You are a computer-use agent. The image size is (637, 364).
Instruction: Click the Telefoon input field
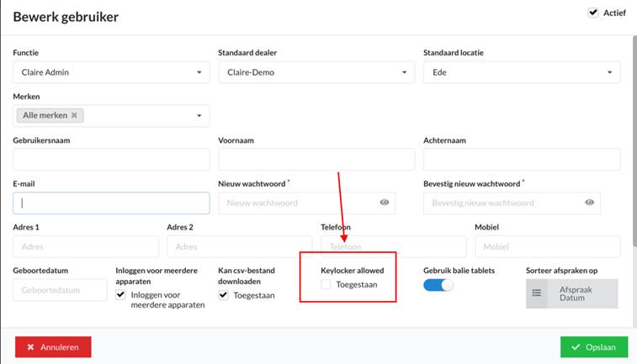(x=394, y=246)
